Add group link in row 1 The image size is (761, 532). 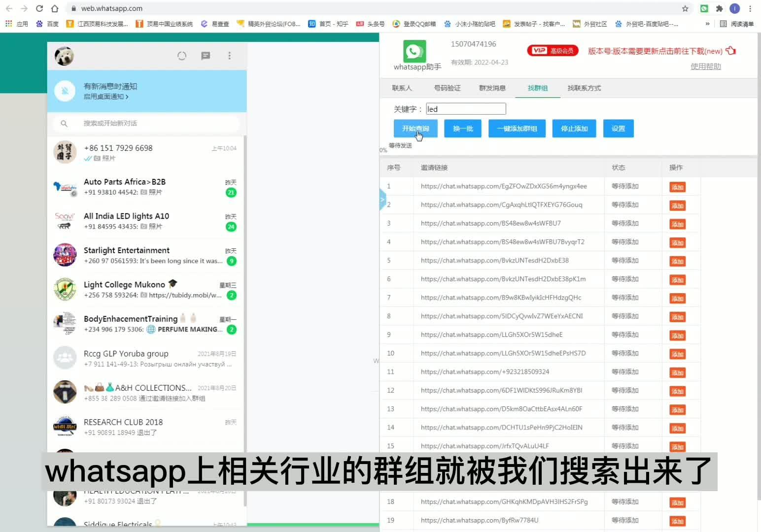click(677, 187)
